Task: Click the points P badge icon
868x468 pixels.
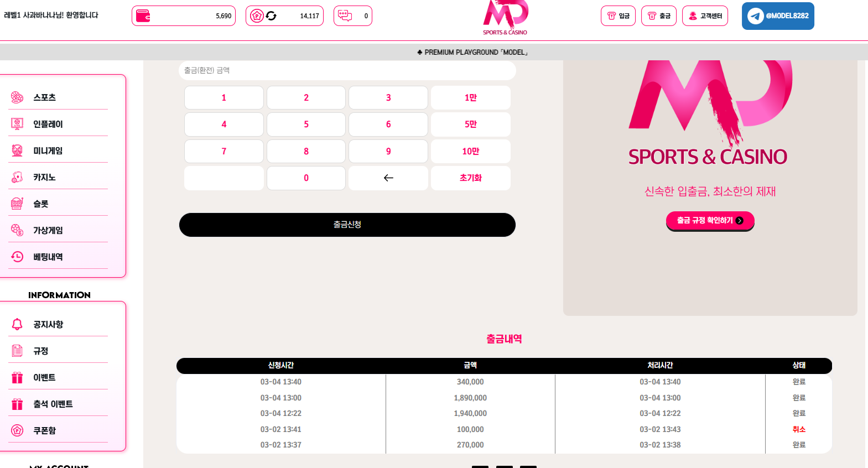Action: (x=257, y=15)
